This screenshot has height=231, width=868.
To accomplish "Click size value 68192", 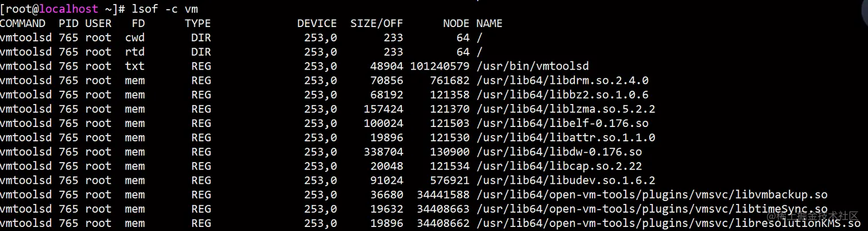I will click(x=386, y=95).
